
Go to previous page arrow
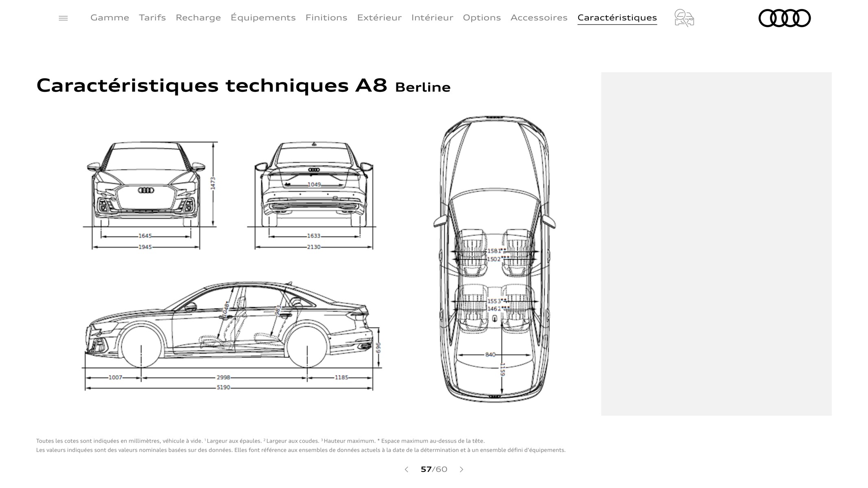(x=406, y=469)
